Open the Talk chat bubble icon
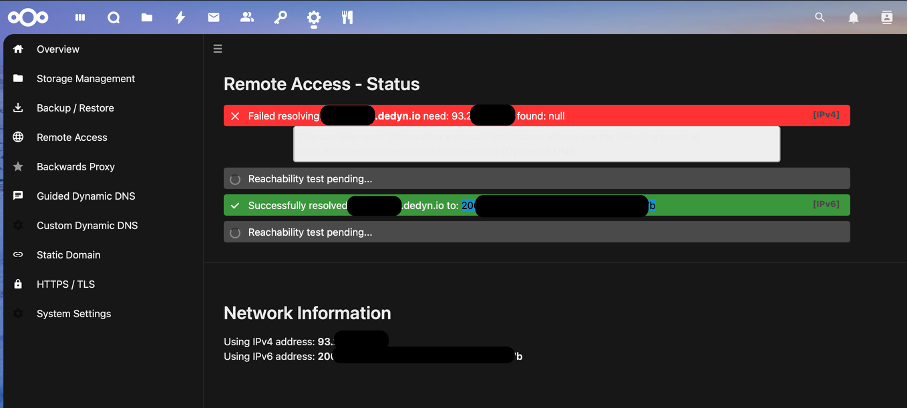 (x=113, y=17)
